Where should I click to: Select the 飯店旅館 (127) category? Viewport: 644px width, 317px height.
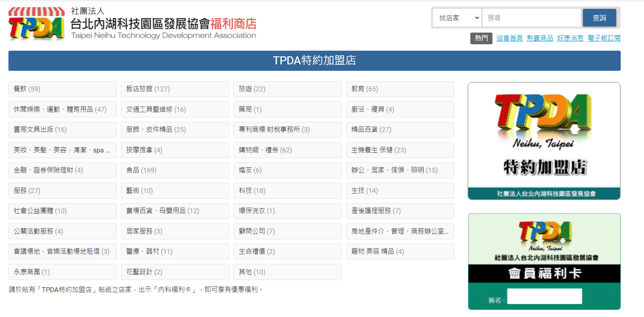tap(175, 89)
